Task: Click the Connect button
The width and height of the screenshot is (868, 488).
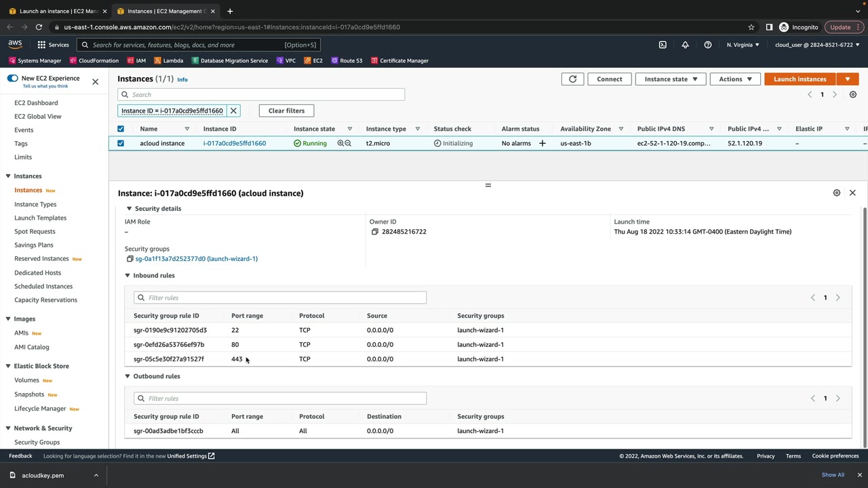Action: 609,79
